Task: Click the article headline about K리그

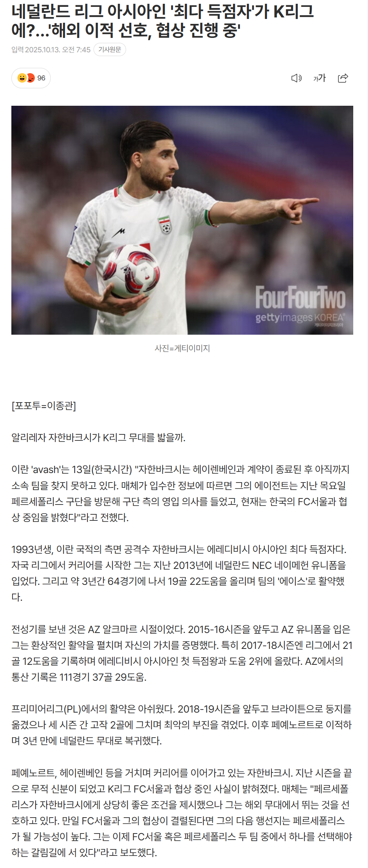Action: (162, 21)
